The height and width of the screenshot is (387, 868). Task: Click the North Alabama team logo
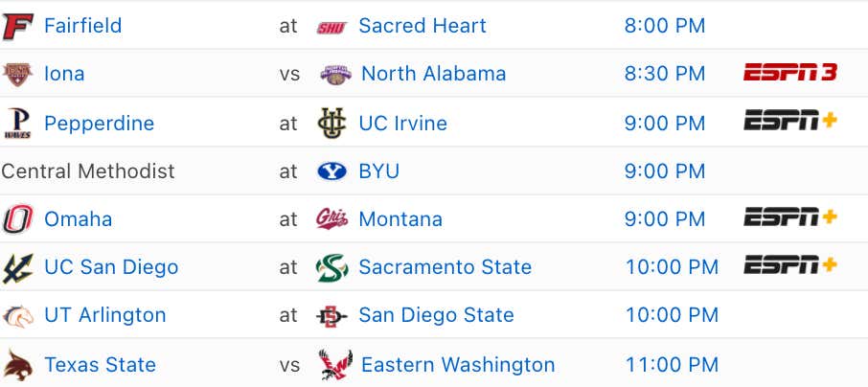coord(336,74)
